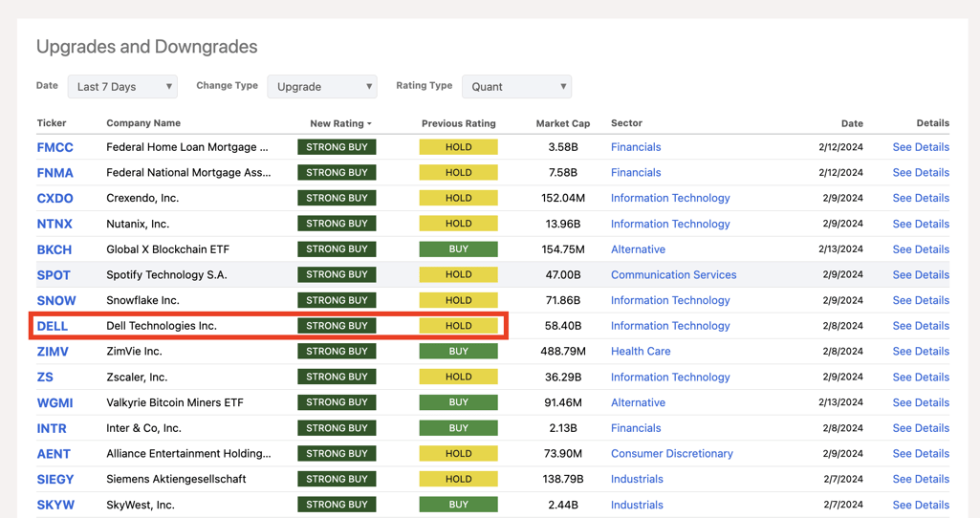
Task: Click the BUY badge for Global X Blockchain ETF
Action: pos(458,249)
